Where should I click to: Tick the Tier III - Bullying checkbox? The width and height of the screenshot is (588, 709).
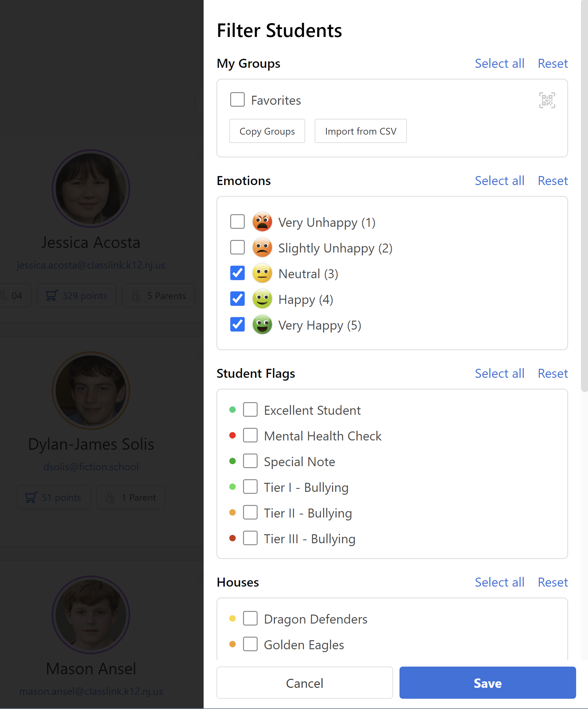point(250,538)
